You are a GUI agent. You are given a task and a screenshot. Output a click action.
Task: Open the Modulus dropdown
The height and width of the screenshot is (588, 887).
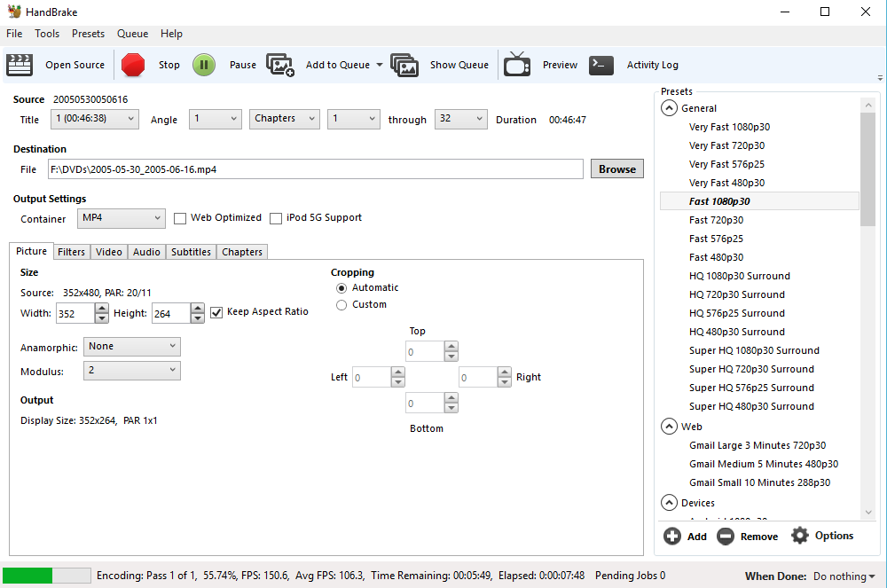pyautogui.click(x=132, y=371)
